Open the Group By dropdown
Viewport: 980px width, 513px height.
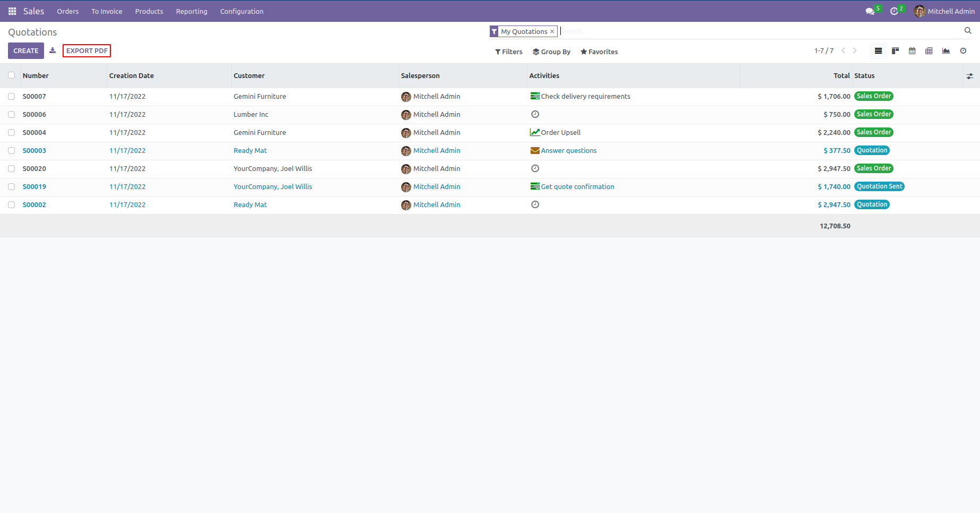[551, 52]
